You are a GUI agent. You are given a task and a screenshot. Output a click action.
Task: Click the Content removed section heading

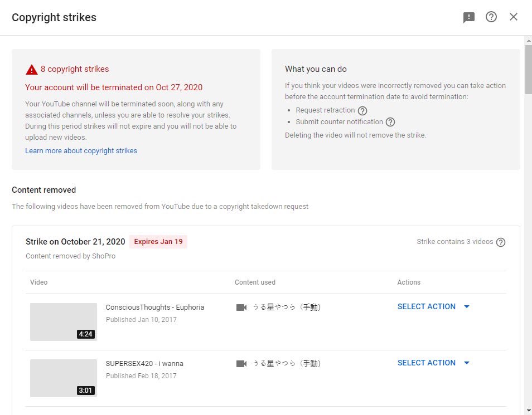click(43, 190)
